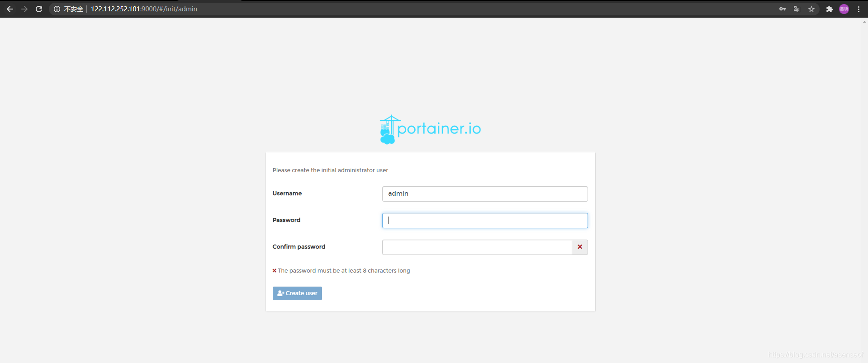Click the Confirm password label
Viewport: 868px width, 363px height.
[299, 247]
